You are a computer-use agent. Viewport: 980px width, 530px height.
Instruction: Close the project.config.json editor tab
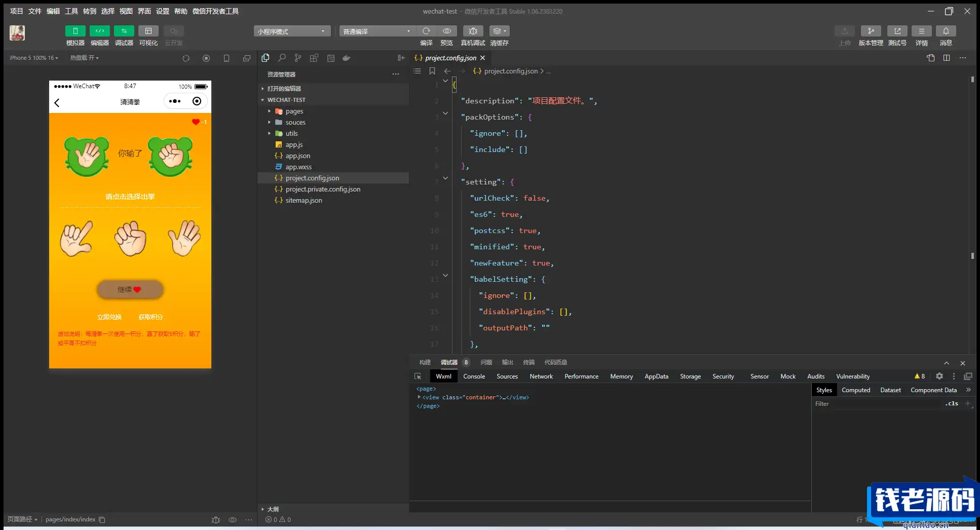tap(482, 58)
